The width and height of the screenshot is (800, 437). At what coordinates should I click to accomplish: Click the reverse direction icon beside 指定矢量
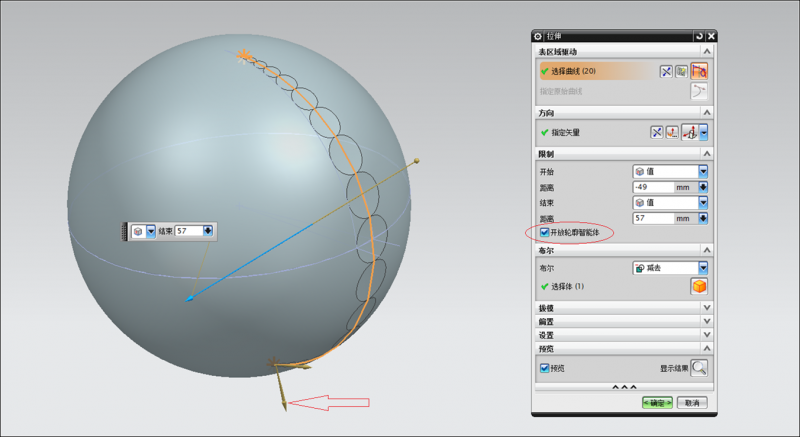pyautogui.click(x=657, y=132)
